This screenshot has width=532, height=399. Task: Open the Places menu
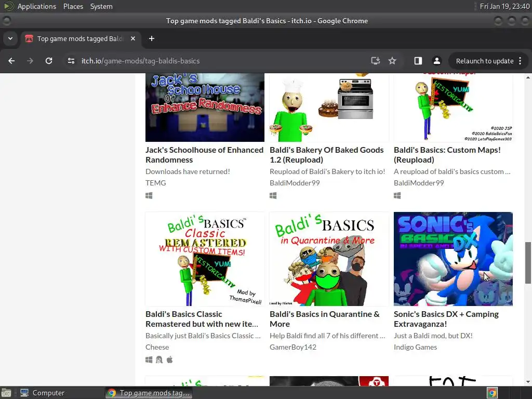[73, 6]
